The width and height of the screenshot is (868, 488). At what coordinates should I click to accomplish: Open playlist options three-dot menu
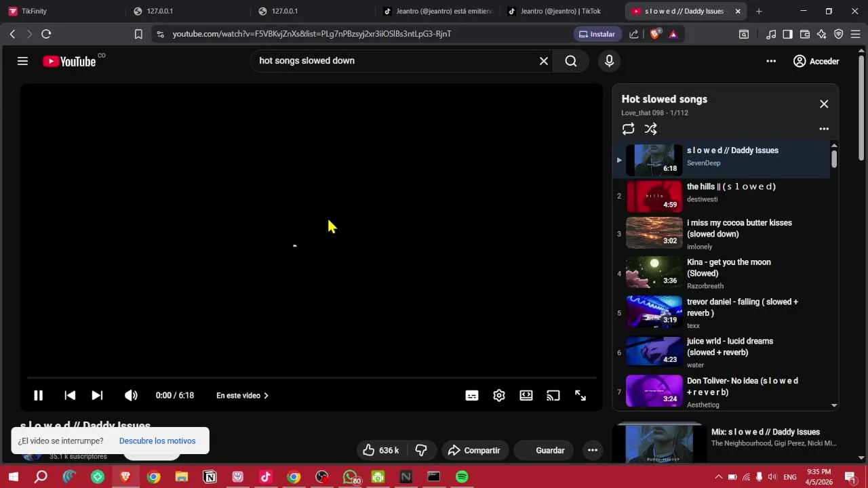click(824, 129)
